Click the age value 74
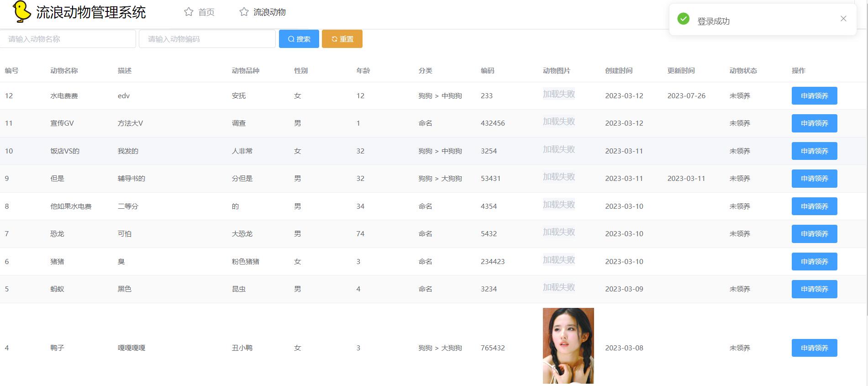Image resolution: width=868 pixels, height=386 pixels. [x=360, y=234]
